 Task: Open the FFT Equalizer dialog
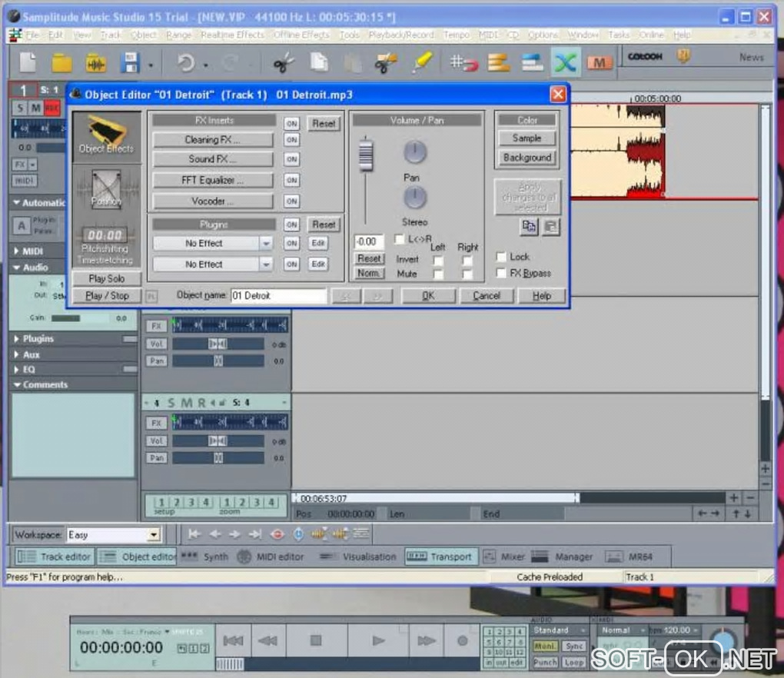click(x=212, y=180)
